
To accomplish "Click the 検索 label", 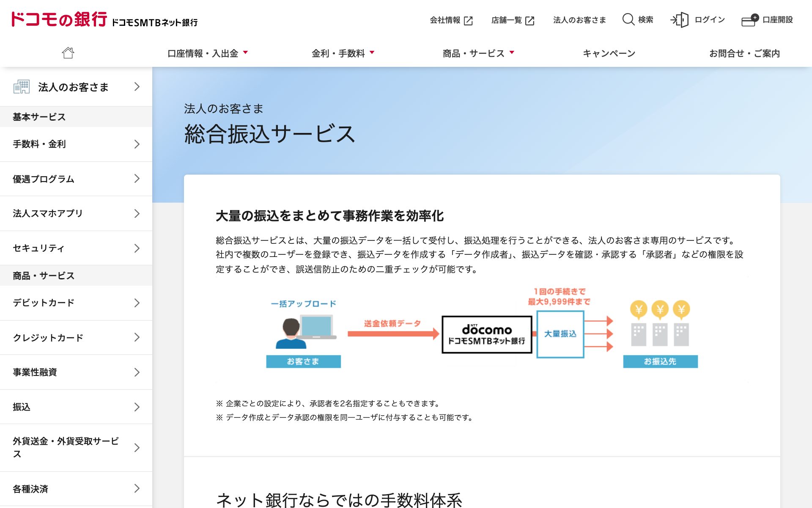I will (645, 19).
